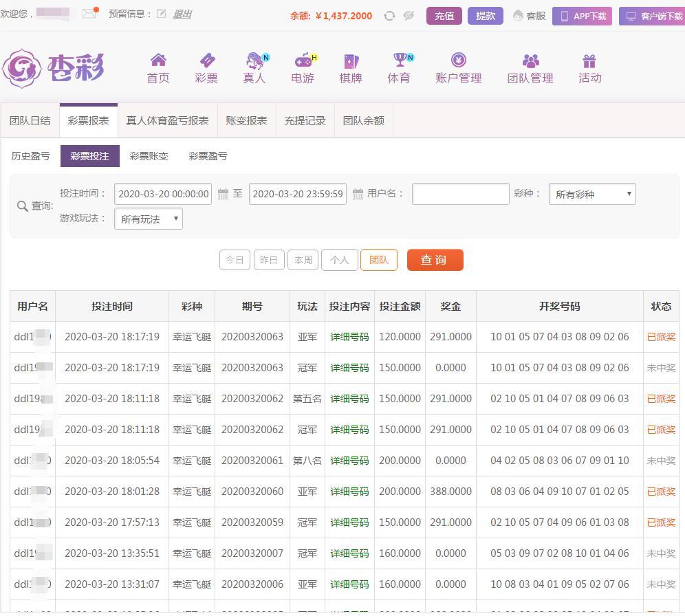This screenshot has width=685, height=616.
Task: Click the edit reserved info pencil icon
Action: [161, 13]
